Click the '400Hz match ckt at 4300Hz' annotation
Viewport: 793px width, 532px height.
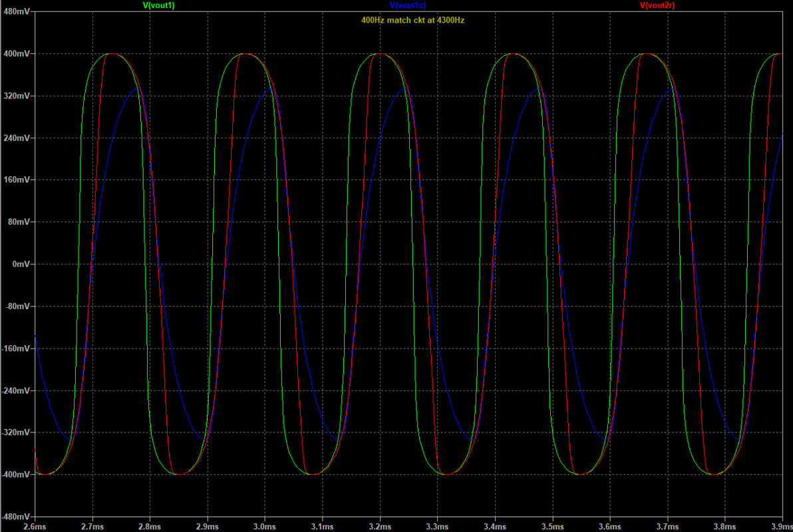tap(412, 20)
